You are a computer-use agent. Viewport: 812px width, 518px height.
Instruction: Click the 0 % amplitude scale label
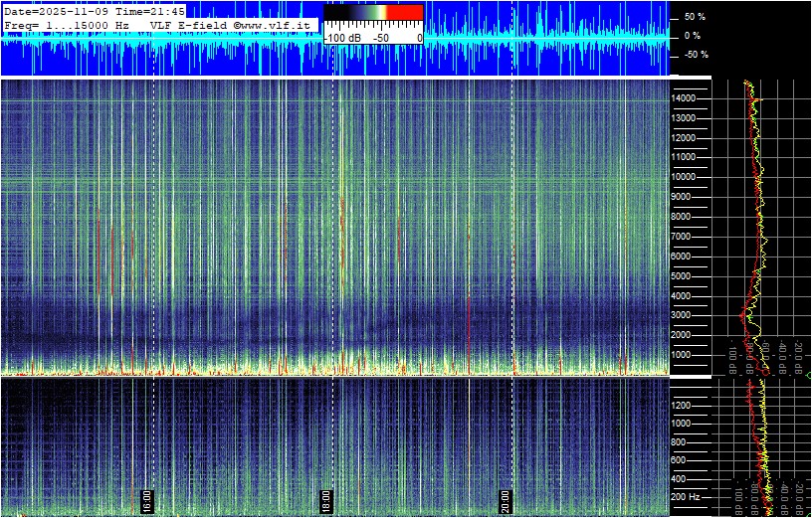click(x=695, y=36)
